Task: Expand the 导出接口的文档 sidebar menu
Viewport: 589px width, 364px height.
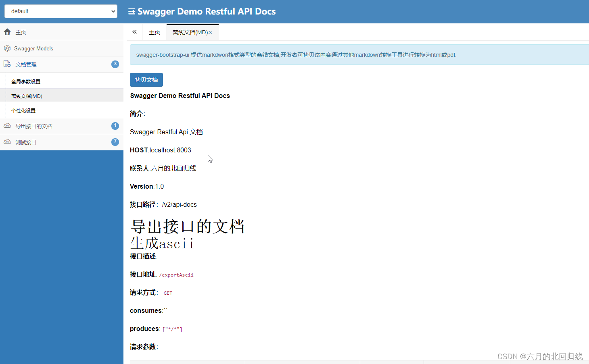Action: click(34, 126)
